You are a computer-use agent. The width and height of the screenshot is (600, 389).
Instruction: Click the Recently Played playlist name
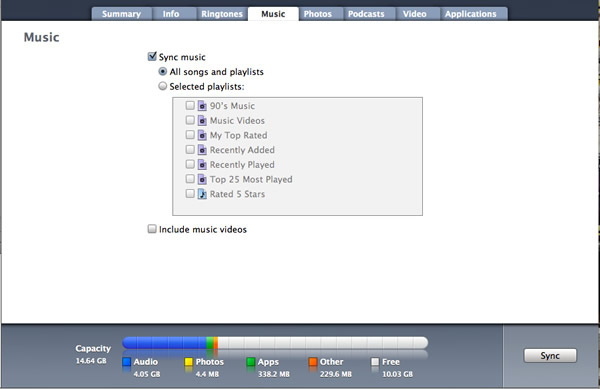click(242, 165)
